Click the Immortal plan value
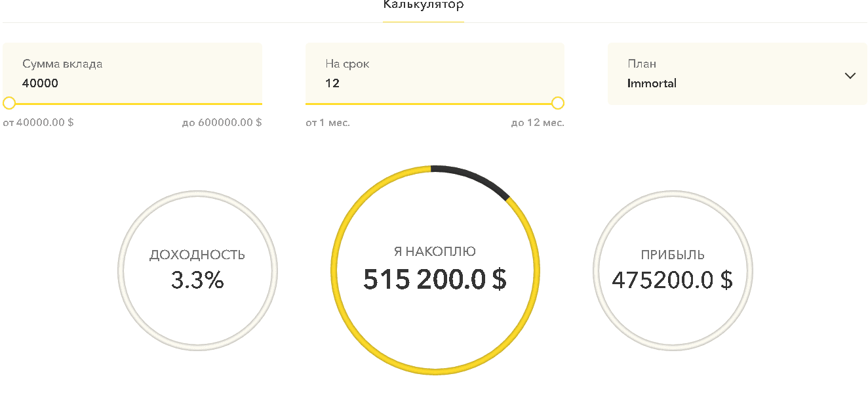 click(x=652, y=83)
